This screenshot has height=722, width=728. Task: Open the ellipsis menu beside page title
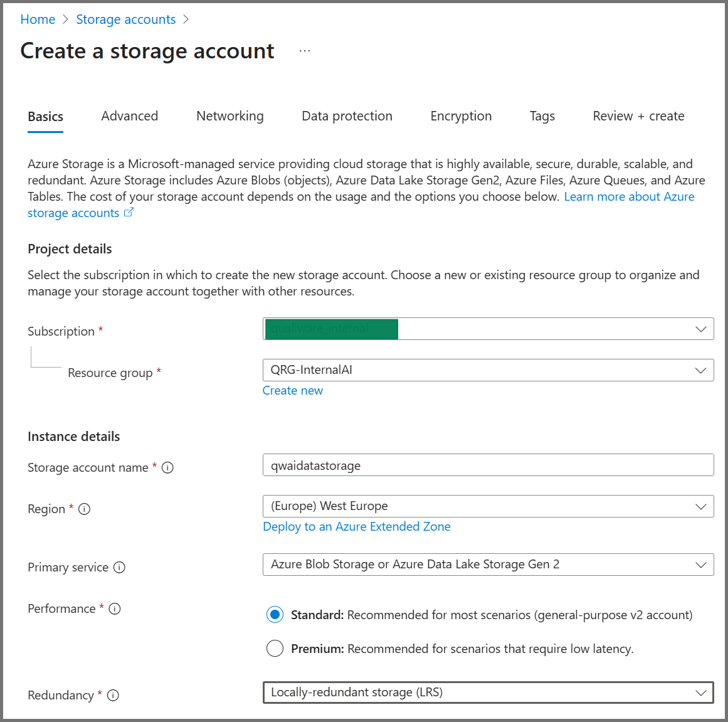pyautogui.click(x=305, y=51)
